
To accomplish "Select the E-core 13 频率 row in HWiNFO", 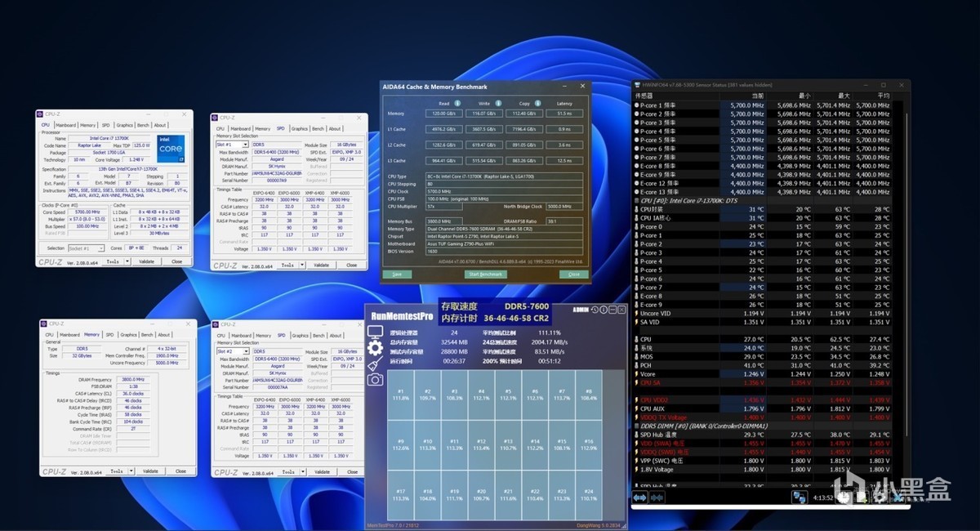I will (763, 192).
